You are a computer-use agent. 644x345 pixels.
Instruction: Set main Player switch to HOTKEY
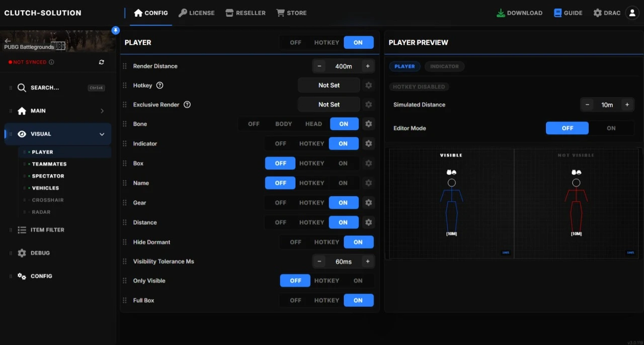[327, 43]
